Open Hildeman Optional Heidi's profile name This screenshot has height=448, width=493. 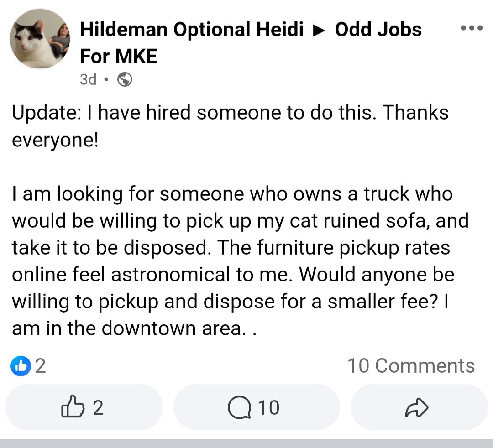point(191,30)
